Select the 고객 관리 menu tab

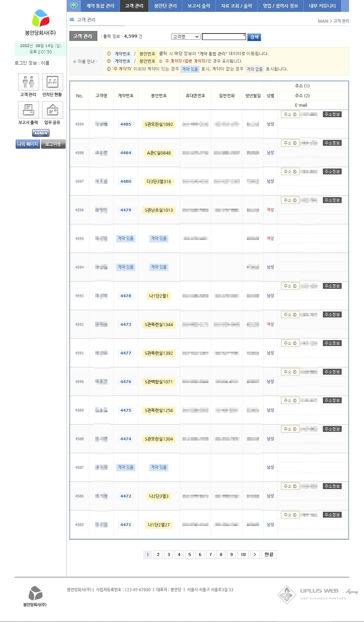click(134, 6)
